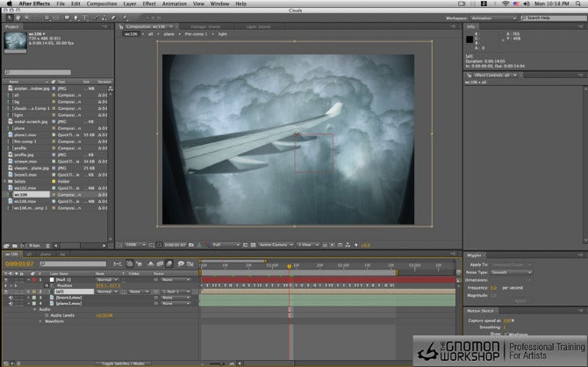Click Pre-comp 1 in composition navigator
Screen dimensions: 588x367
coord(194,34)
